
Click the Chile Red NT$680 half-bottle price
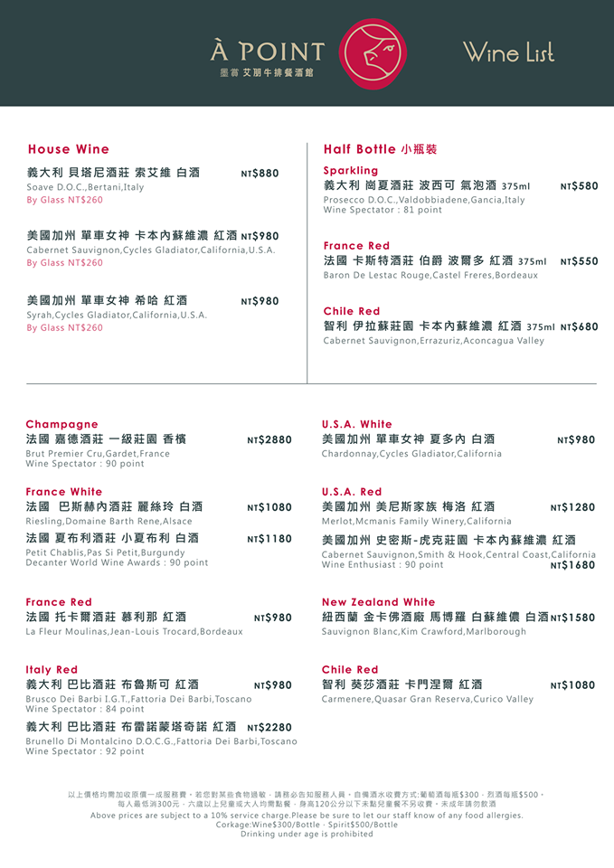(x=579, y=327)
